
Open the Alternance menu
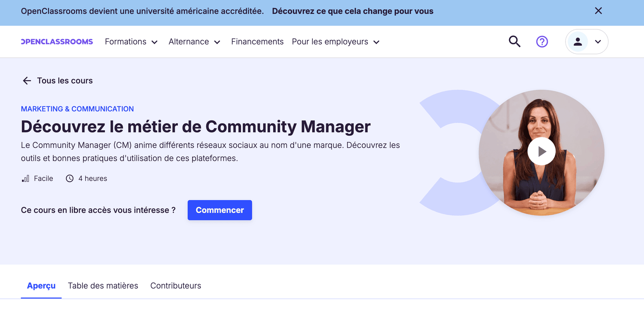189,42
